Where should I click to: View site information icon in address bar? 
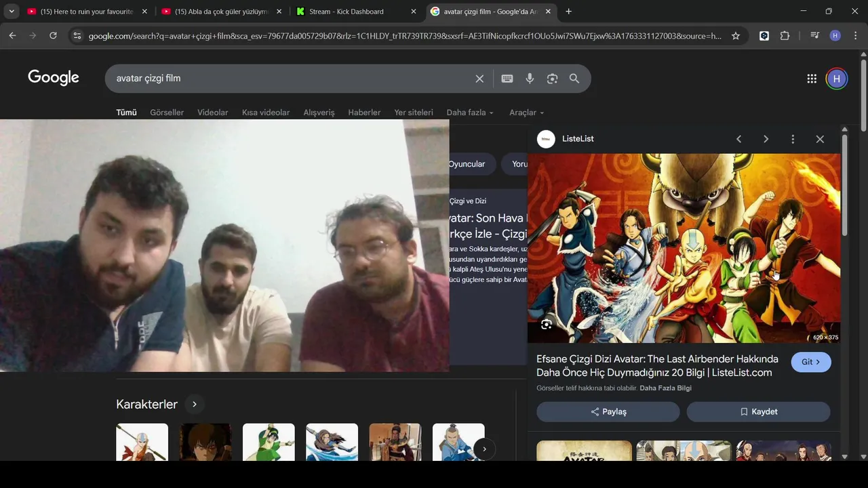pos(77,36)
